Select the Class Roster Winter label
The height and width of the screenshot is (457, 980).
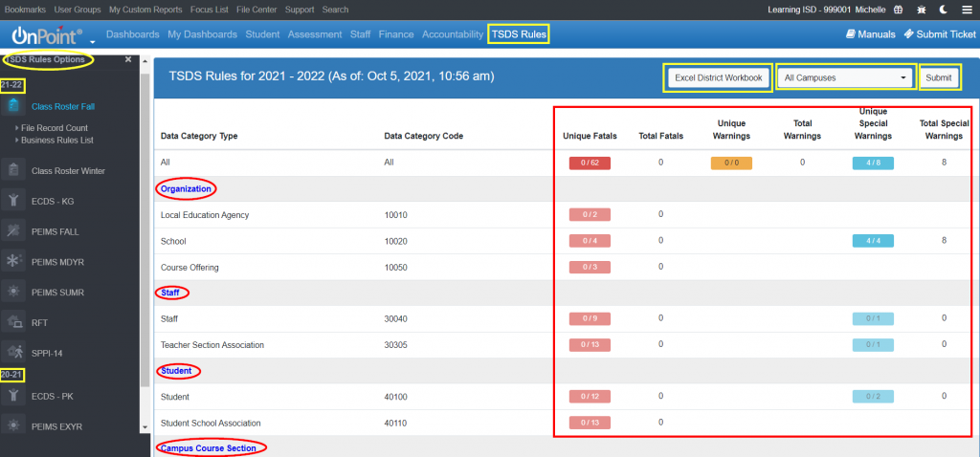click(68, 170)
